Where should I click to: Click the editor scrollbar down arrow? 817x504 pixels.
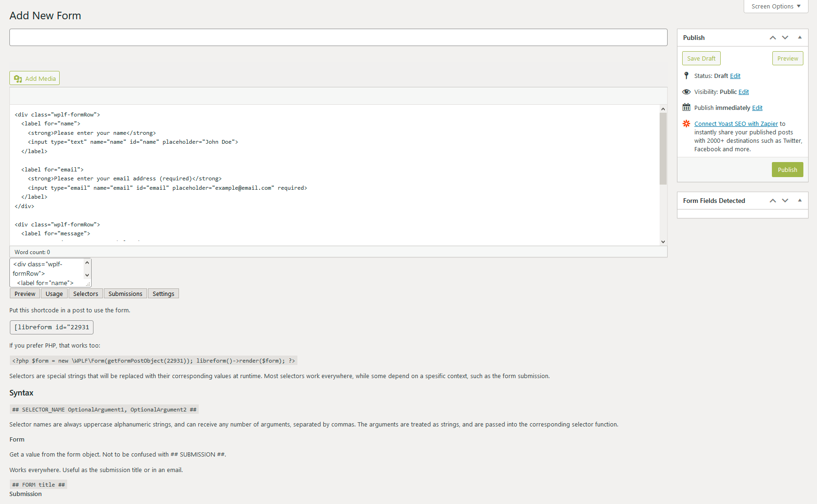(x=663, y=241)
